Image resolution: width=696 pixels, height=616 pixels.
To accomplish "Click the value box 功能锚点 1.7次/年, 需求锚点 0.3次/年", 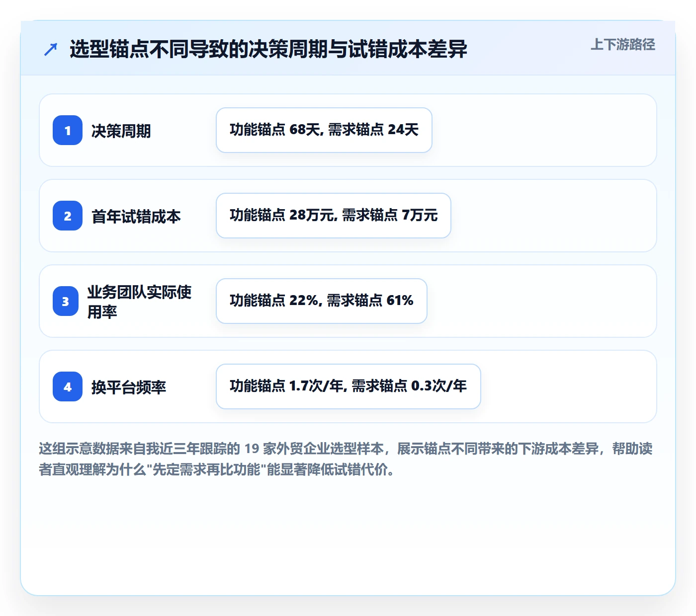I will click(x=348, y=386).
